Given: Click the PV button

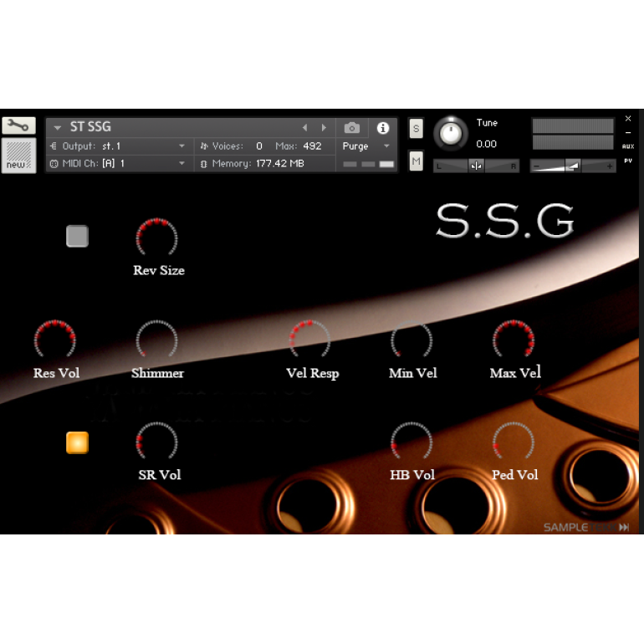Looking at the screenshot, I should coord(628,161).
